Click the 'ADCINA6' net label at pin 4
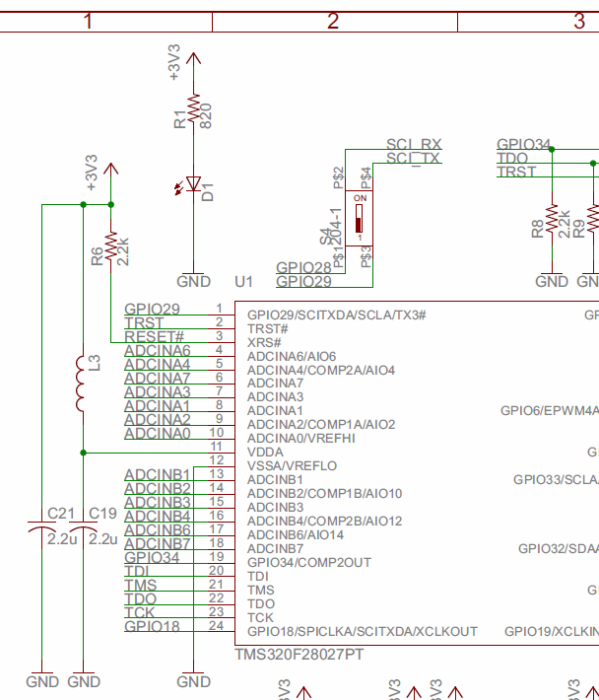 158,350
